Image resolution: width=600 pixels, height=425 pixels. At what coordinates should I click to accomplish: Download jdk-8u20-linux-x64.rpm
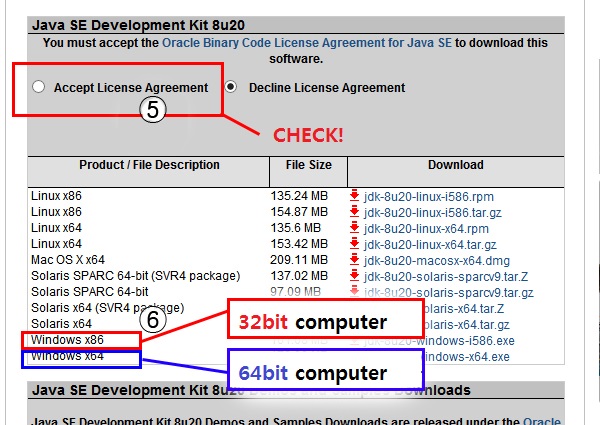click(426, 229)
